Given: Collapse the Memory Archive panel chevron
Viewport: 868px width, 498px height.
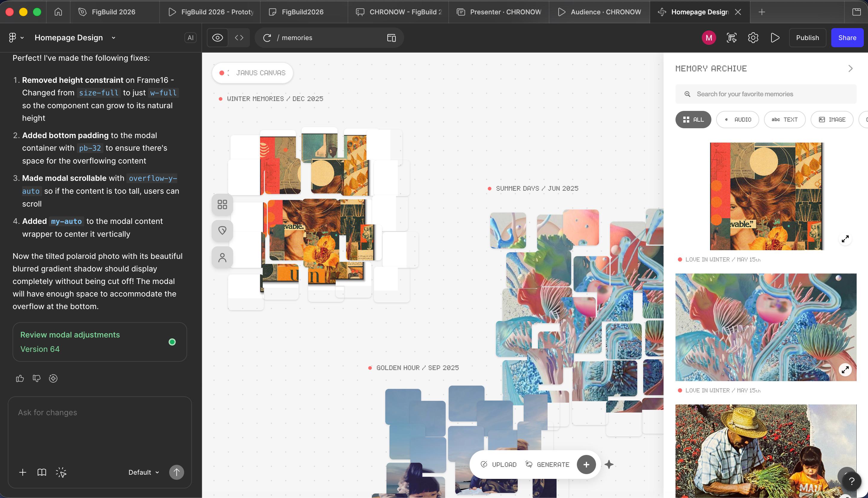Looking at the screenshot, I should pos(851,68).
